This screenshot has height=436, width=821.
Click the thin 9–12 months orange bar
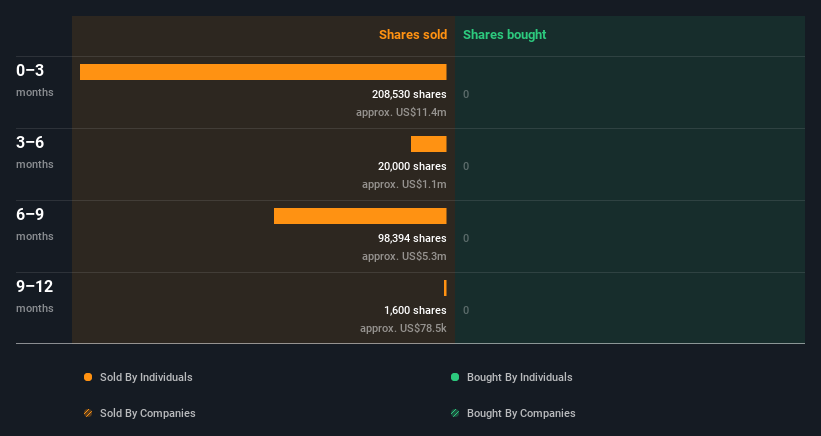[x=445, y=288]
